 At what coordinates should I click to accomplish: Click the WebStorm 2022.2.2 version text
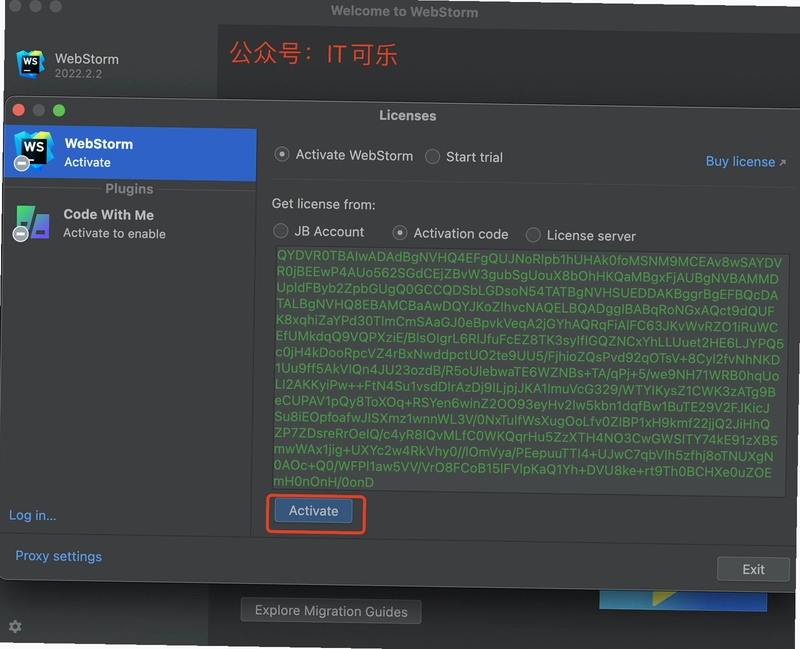click(78, 73)
